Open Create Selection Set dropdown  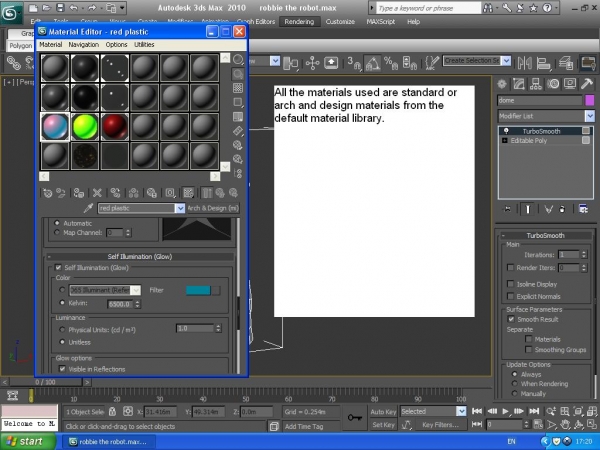(x=506, y=61)
